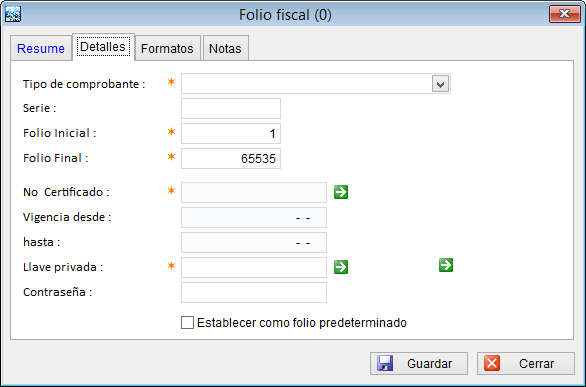Click the green arrow next to Llave privada field
Image resolution: width=586 pixels, height=387 pixels.
click(341, 267)
